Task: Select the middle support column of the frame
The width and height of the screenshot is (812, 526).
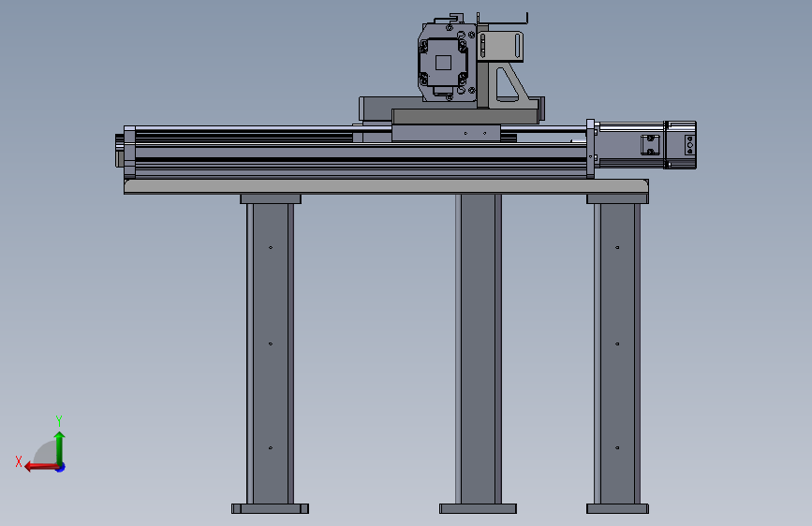Action: pos(478,349)
